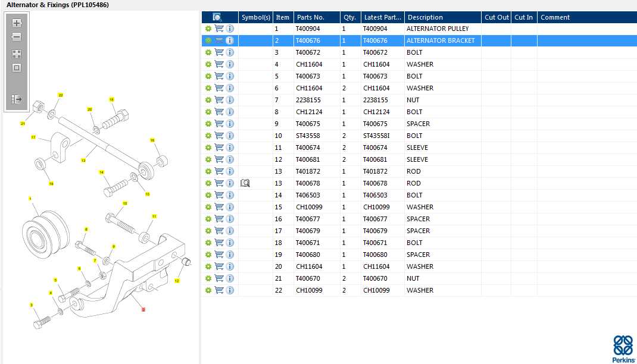Sort the table by Parts No. header
The image size is (637, 364).
(317, 17)
